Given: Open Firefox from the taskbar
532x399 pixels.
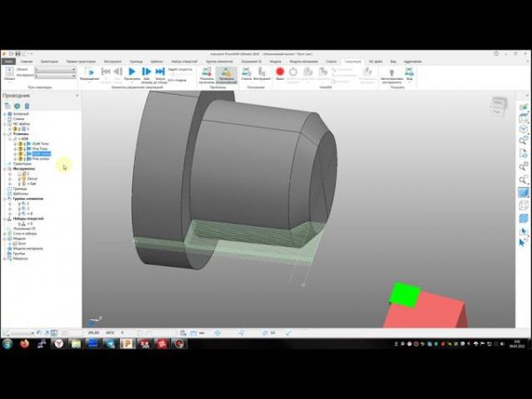Looking at the screenshot, I should pos(25,344).
